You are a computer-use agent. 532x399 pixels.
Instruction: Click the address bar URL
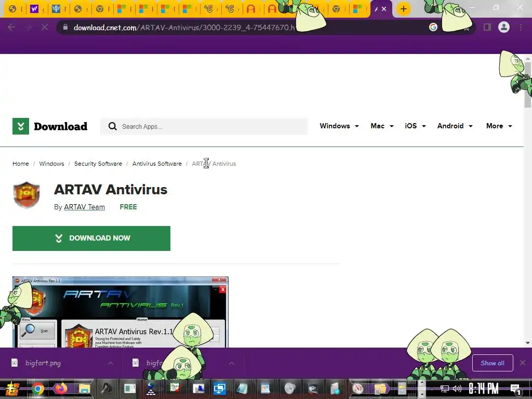(x=184, y=28)
